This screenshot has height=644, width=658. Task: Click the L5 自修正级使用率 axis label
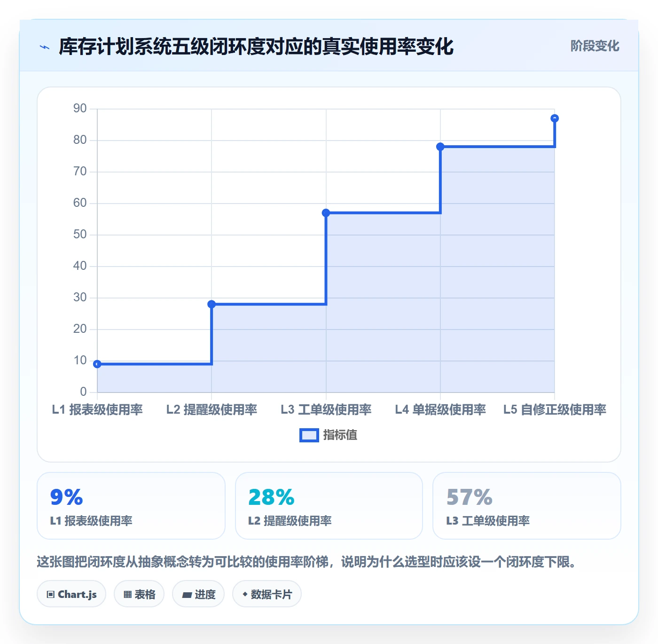[555, 410]
